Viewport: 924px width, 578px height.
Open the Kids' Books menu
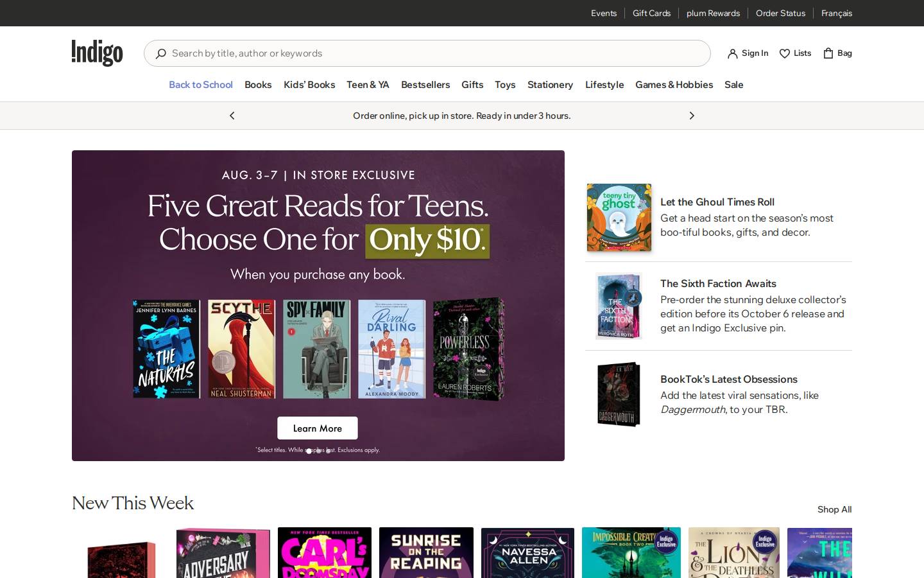tap(309, 85)
